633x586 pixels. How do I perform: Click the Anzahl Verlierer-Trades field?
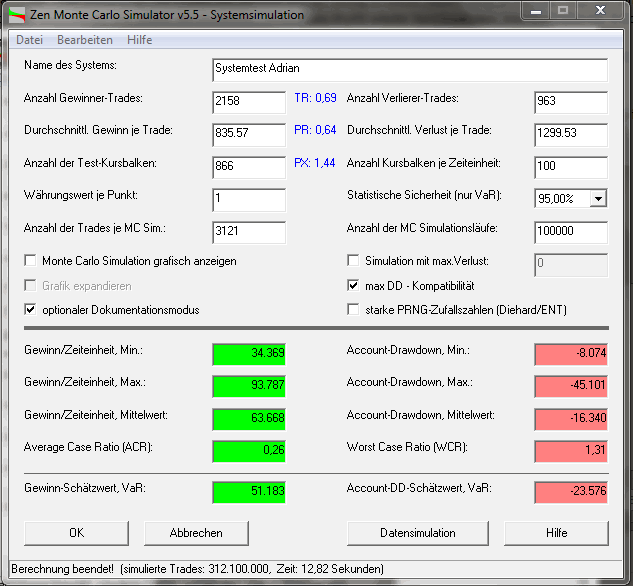pos(571,102)
